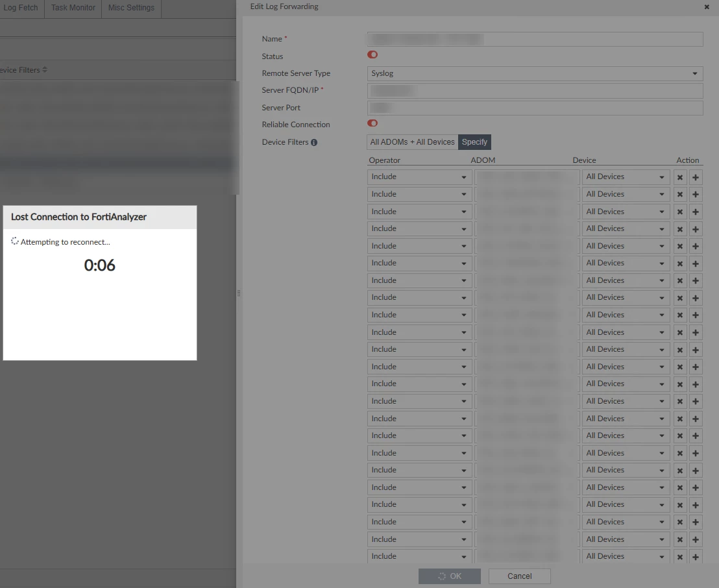Click the reconnect spinner icon
This screenshot has height=588, width=719.
[x=15, y=241]
